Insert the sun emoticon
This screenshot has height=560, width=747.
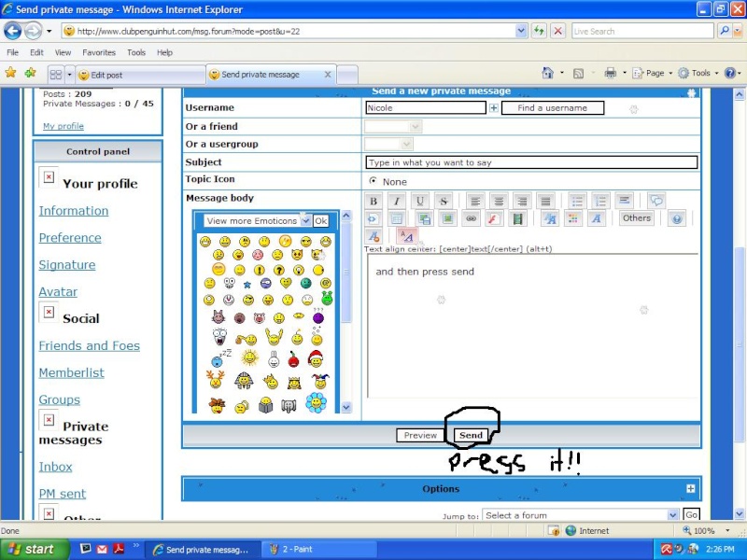coord(249,357)
